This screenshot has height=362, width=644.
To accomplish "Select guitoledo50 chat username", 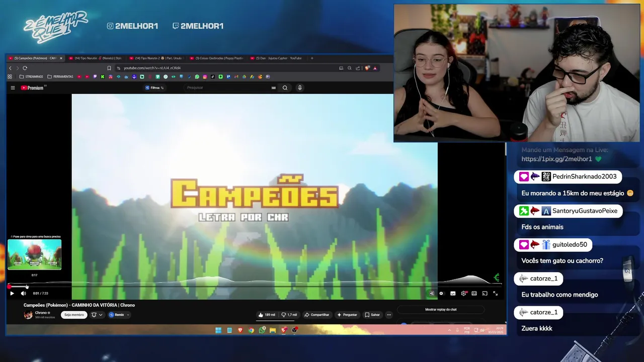I will [x=570, y=244].
